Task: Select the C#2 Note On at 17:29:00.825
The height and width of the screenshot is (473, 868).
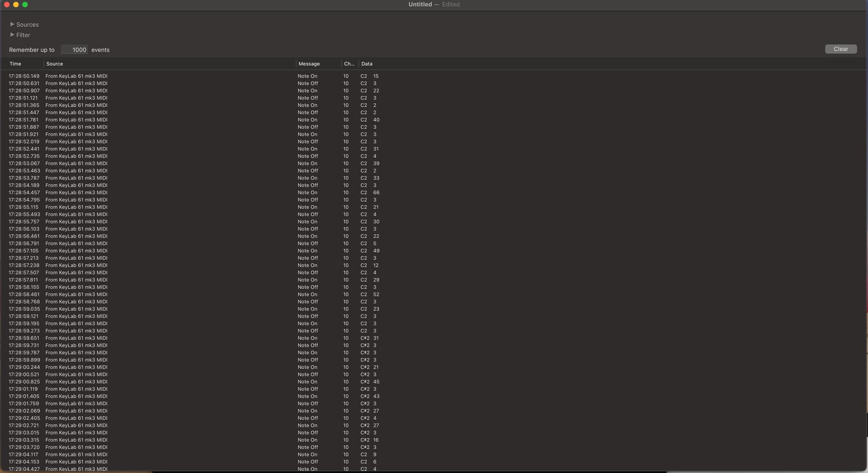Action: tap(181, 382)
